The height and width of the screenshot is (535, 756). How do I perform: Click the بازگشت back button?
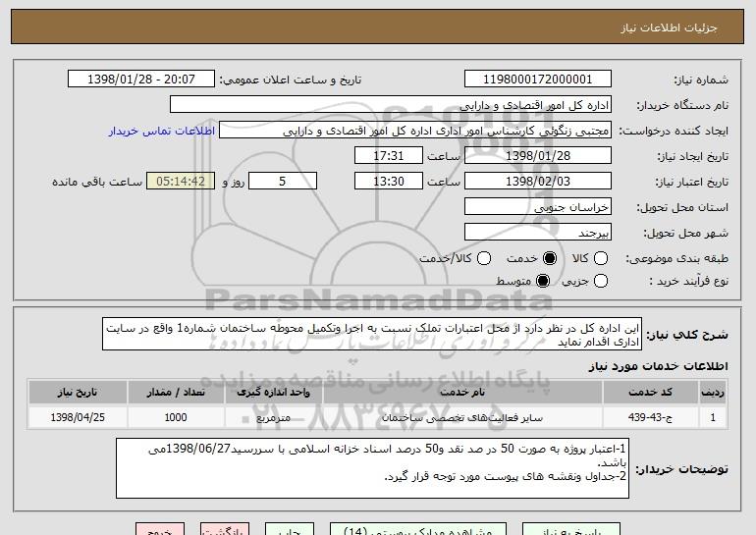225,529
